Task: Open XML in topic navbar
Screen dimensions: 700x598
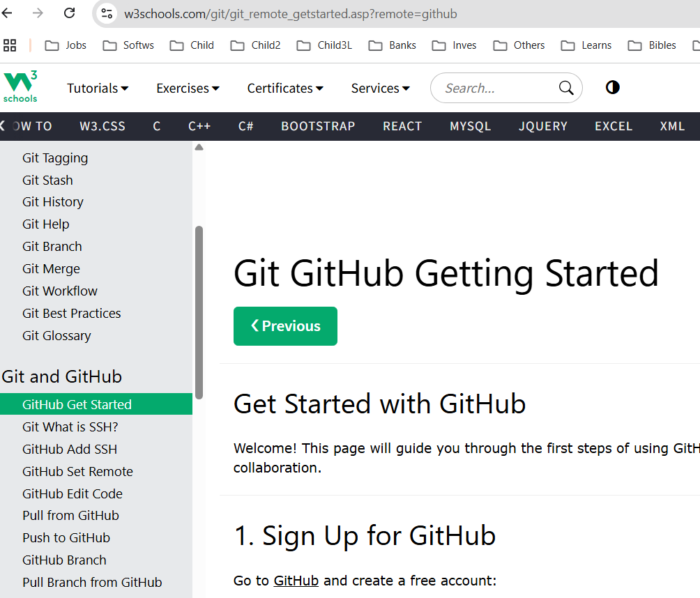Action: pyautogui.click(x=672, y=126)
